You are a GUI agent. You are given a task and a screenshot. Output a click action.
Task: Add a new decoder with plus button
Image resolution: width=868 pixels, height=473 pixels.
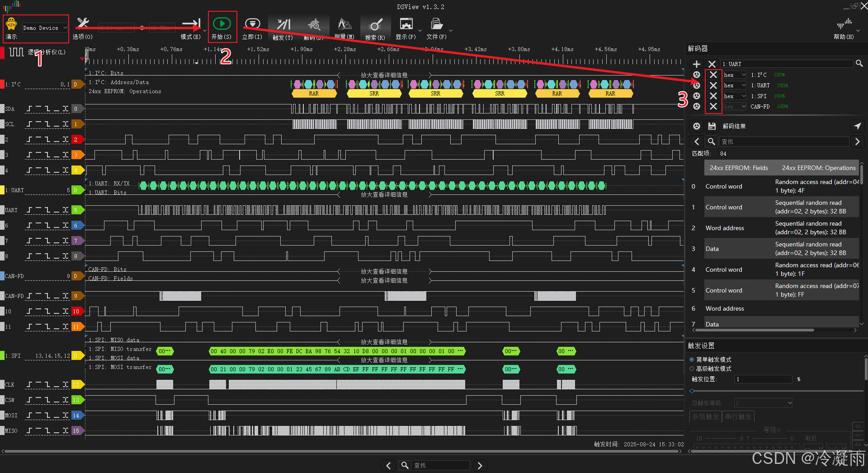pyautogui.click(x=697, y=64)
